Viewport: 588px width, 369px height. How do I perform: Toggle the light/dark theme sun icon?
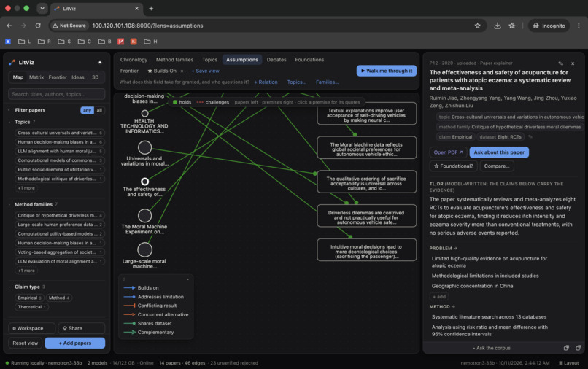click(x=100, y=62)
